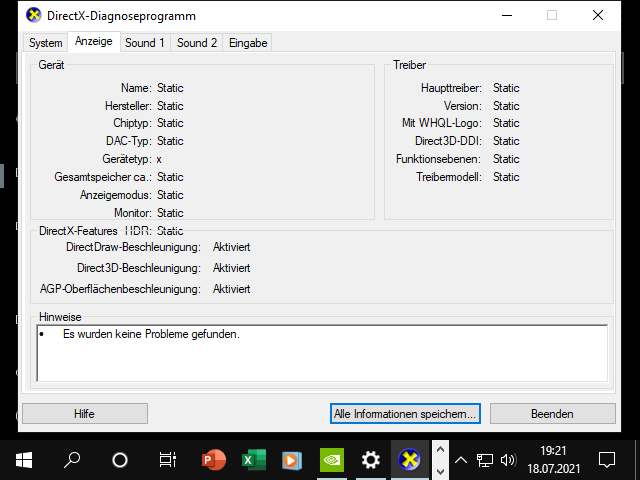Click the DirectX icon in title bar
Image resolution: width=640 pixels, height=480 pixels.
coord(33,16)
